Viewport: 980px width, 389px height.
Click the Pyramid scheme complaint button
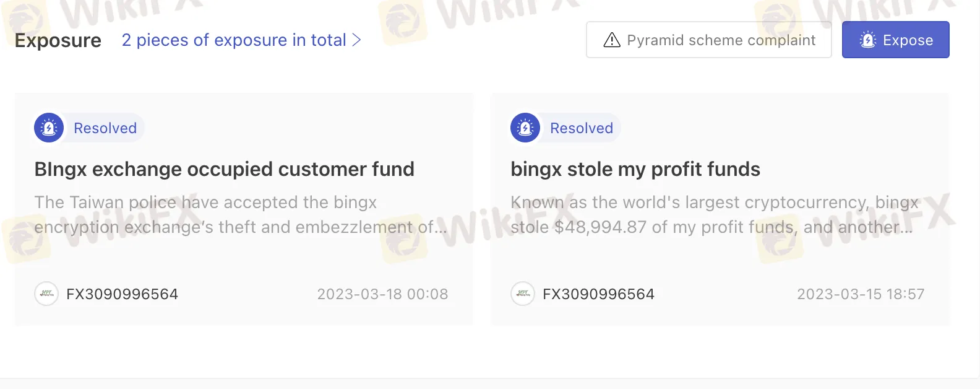click(709, 40)
